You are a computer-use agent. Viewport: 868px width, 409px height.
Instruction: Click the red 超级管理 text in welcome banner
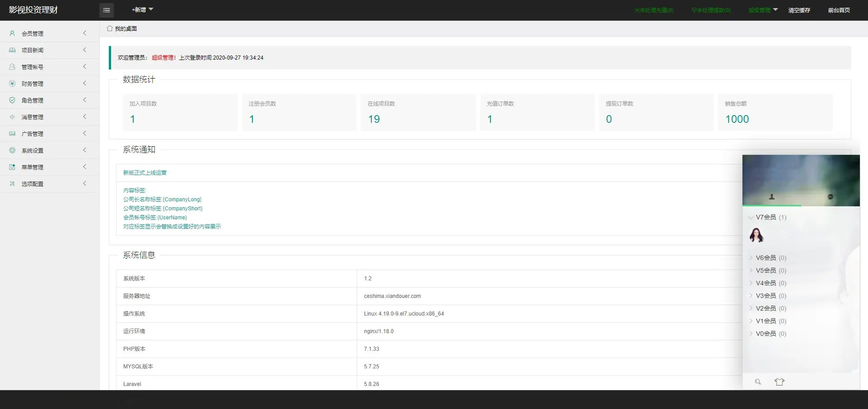tap(163, 58)
